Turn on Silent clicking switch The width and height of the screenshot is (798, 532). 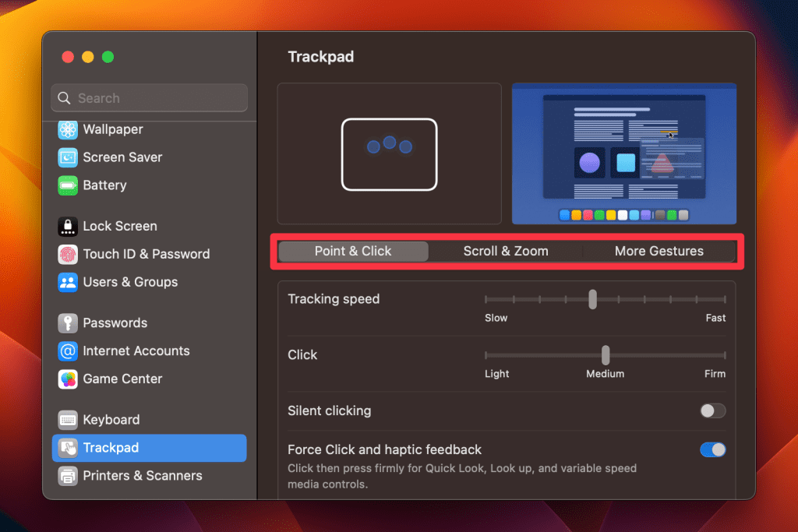(x=712, y=410)
